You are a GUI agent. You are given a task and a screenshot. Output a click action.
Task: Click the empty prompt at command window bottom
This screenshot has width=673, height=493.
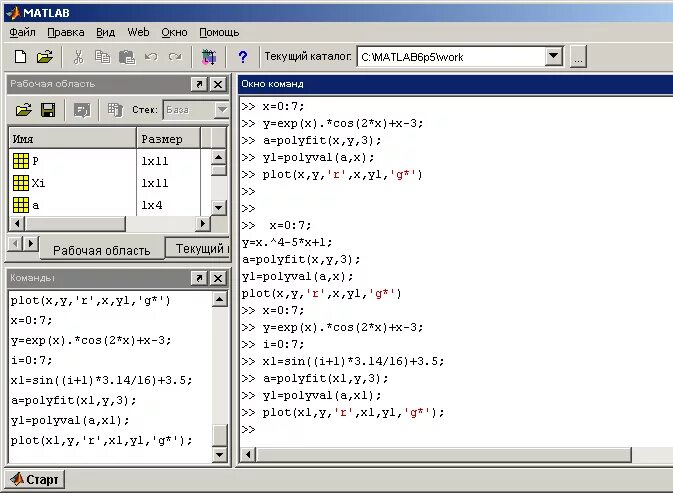coord(249,429)
